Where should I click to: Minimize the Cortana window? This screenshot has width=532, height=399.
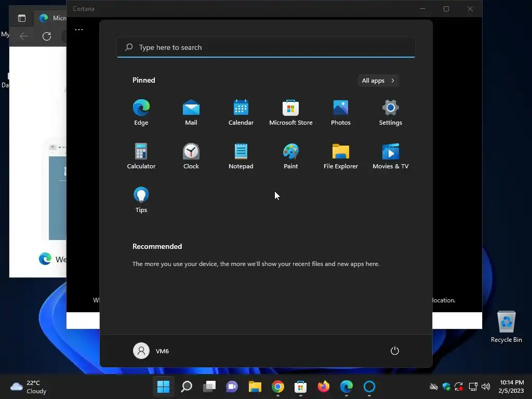click(422, 9)
